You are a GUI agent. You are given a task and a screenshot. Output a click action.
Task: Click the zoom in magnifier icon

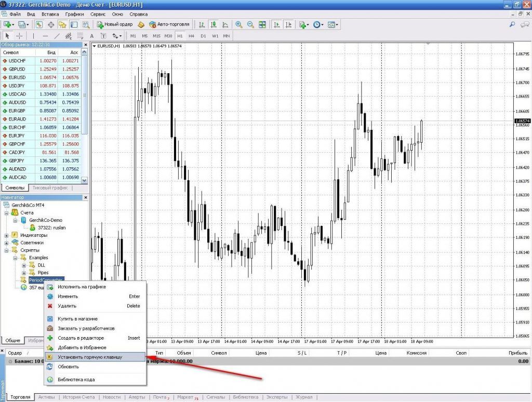coord(239,24)
